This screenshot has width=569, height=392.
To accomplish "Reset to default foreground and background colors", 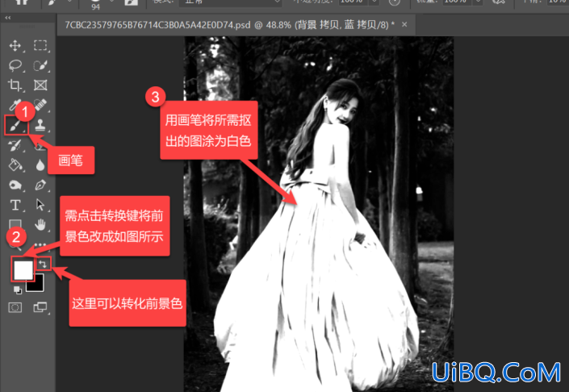I will coord(17,290).
